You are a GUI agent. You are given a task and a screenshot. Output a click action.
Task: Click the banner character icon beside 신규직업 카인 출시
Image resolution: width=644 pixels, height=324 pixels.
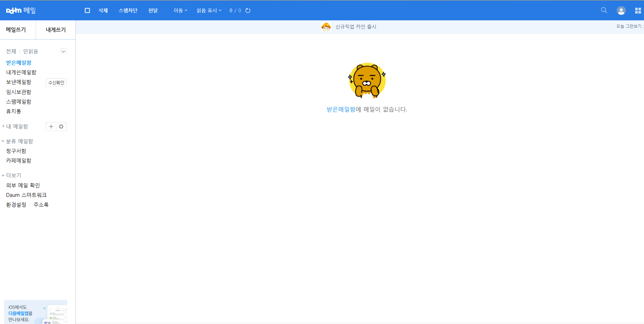[326, 27]
